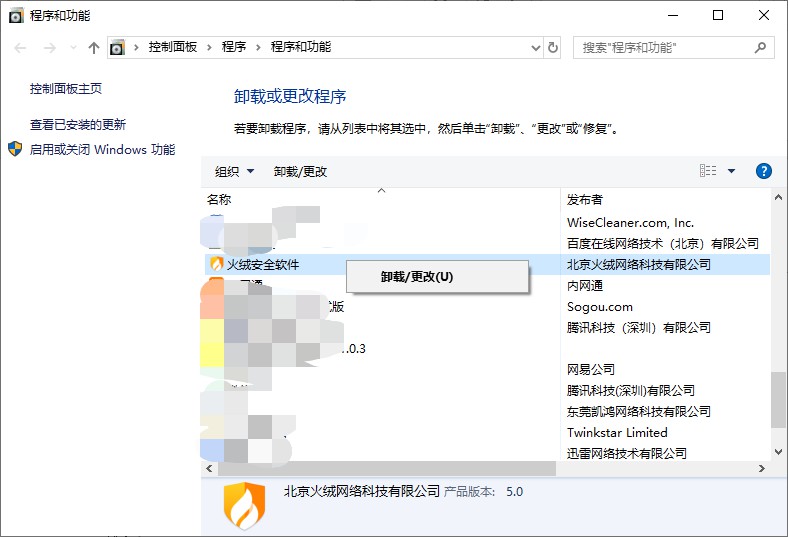Expand chevron after 程序 breadcrumb

258,48
